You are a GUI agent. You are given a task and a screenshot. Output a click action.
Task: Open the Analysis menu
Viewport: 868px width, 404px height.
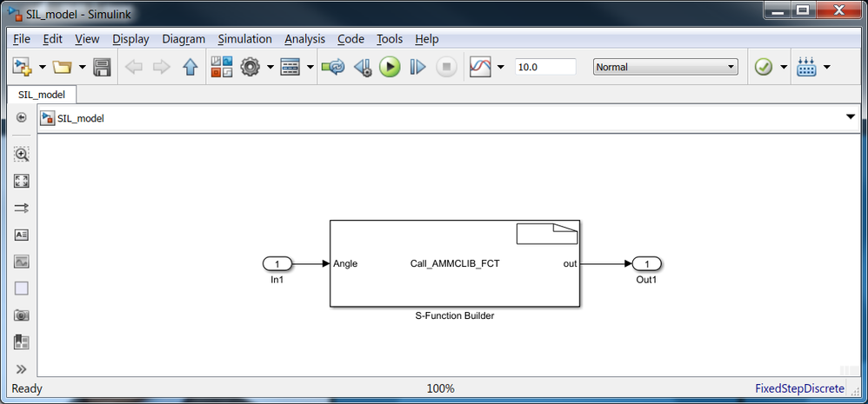304,39
